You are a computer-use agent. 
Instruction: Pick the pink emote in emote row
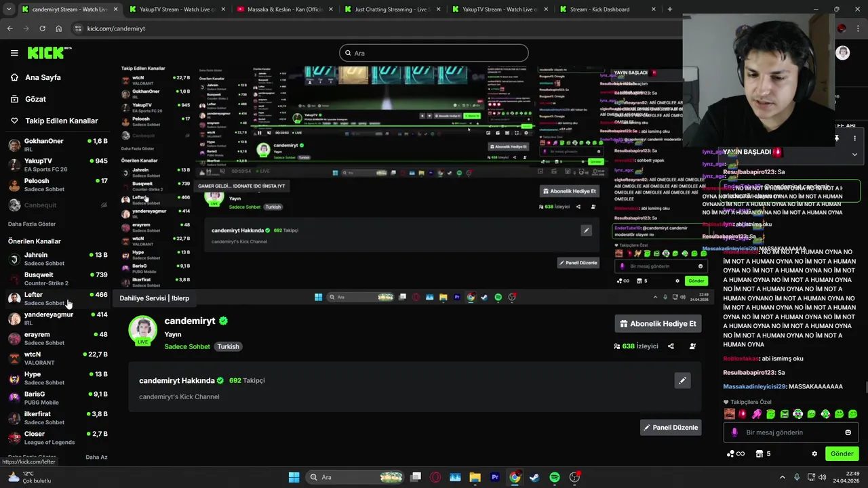(757, 413)
